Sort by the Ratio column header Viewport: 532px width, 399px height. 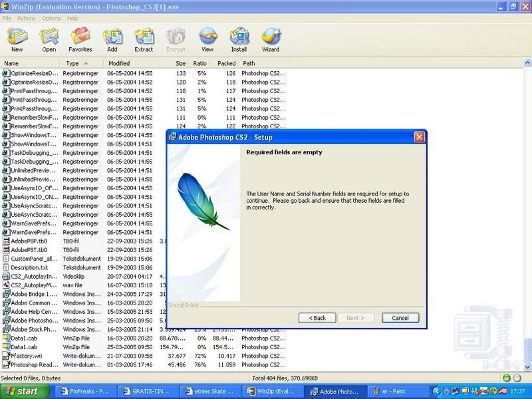[x=199, y=63]
